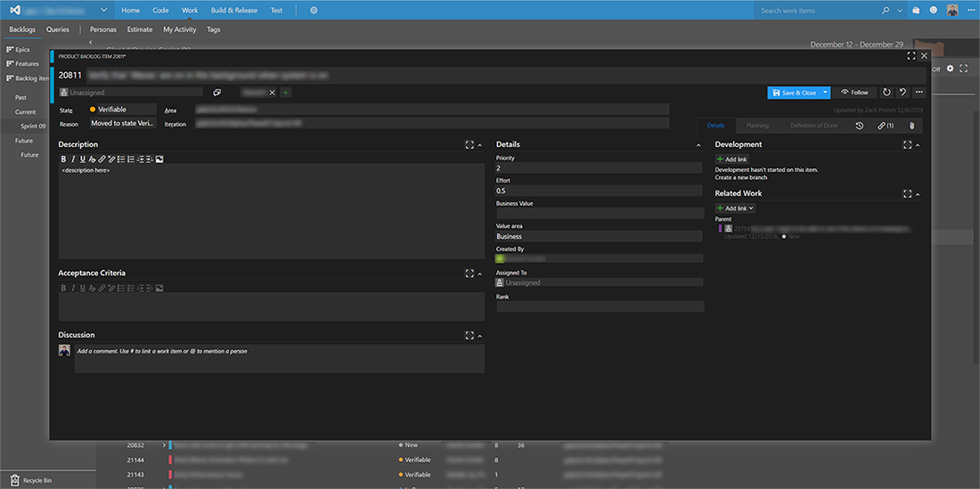Click the Search work items field
This screenshot has height=489, width=980.
[816, 11]
